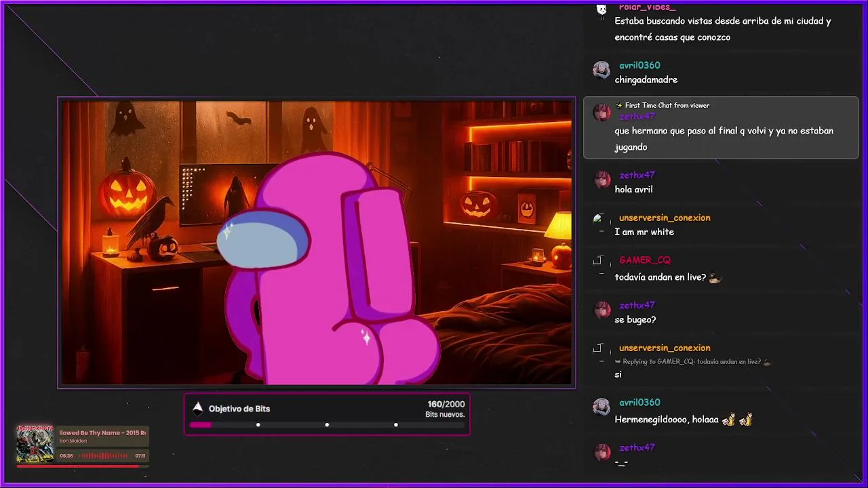Open unserversin_conexion username above the si reply

pyautogui.click(x=665, y=348)
